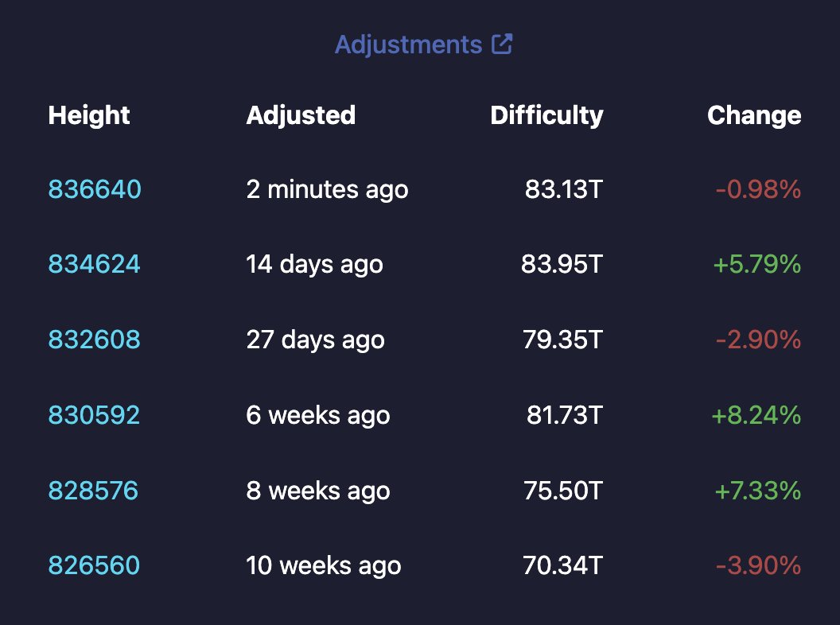Open block height 832608

pos(95,340)
